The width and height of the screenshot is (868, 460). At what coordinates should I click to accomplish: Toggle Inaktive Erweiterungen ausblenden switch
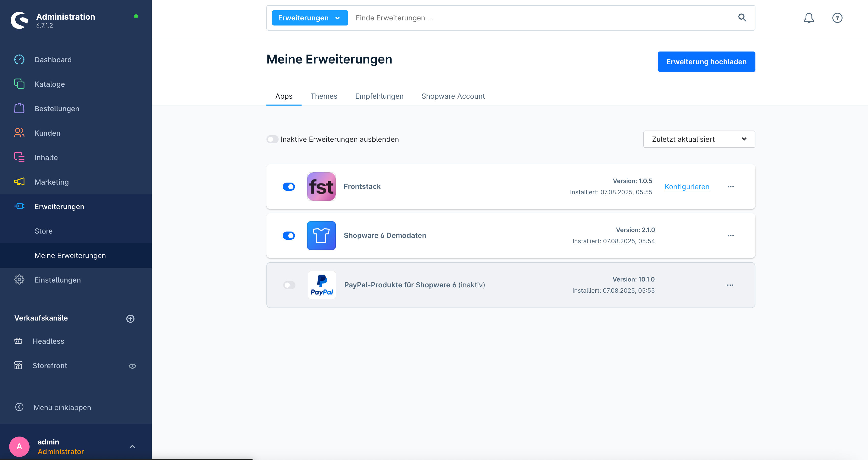click(272, 139)
